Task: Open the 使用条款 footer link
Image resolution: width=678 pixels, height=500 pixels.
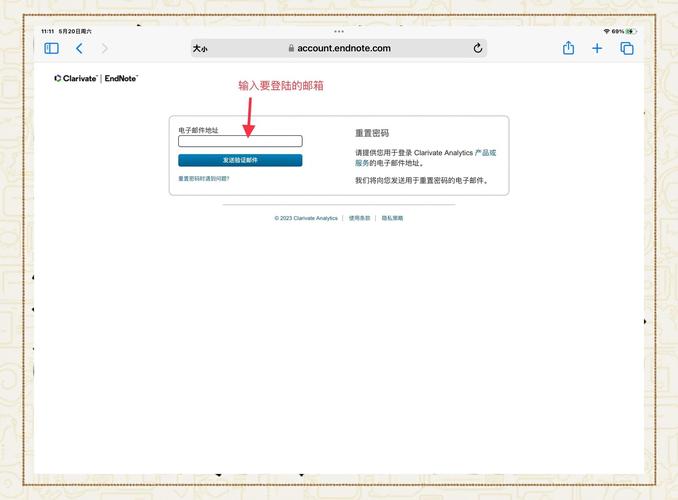Action: 359,218
